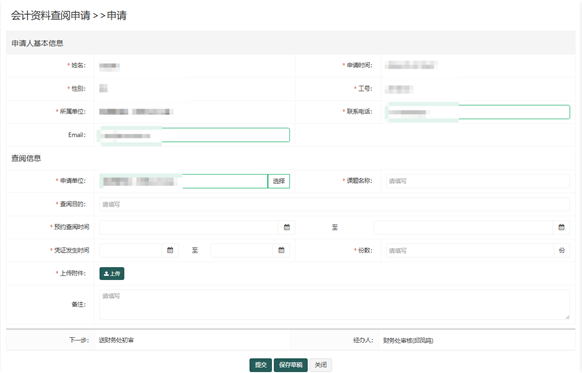Open calendar for 预约查阅时间 end date
Screen dimensions: 582x373
[x=561, y=227]
